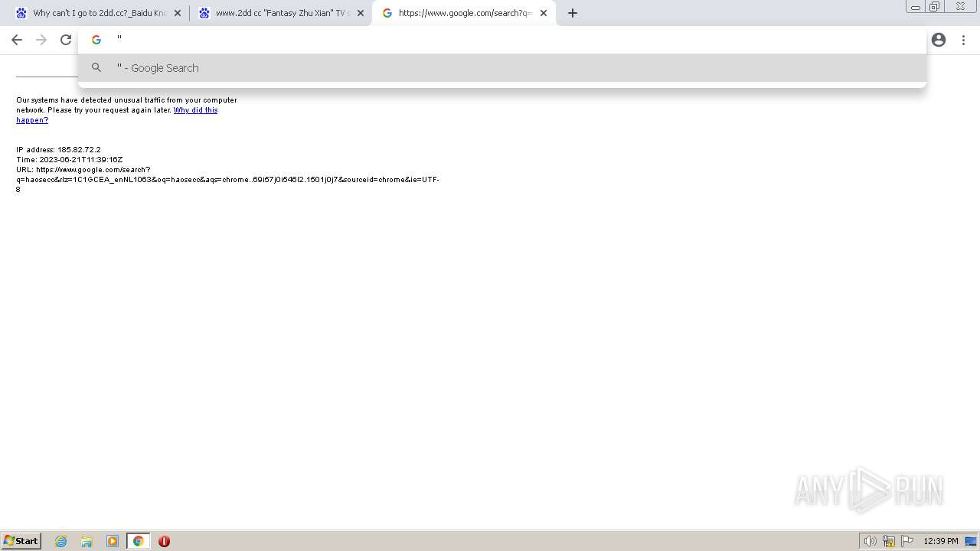Open the Action Center flag icon
This screenshot has width=980, height=551.
pos(907,541)
